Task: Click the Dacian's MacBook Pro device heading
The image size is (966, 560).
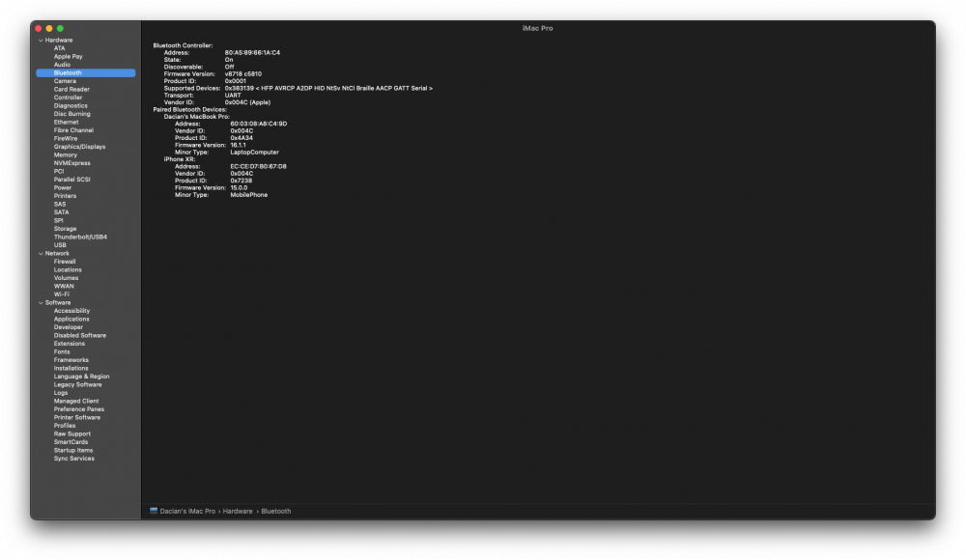Action: click(x=196, y=117)
